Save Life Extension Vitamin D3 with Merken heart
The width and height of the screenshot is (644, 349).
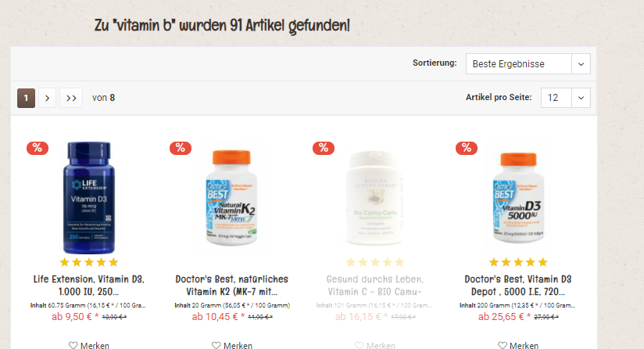tap(89, 345)
